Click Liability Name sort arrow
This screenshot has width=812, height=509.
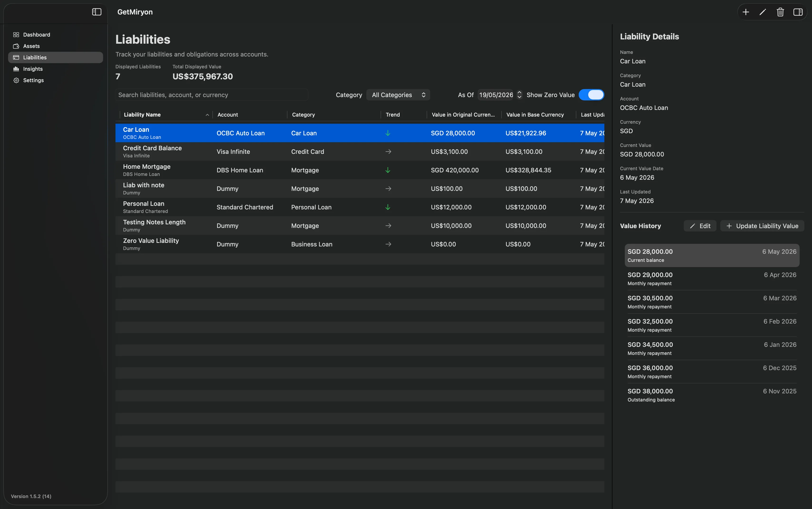pyautogui.click(x=207, y=115)
